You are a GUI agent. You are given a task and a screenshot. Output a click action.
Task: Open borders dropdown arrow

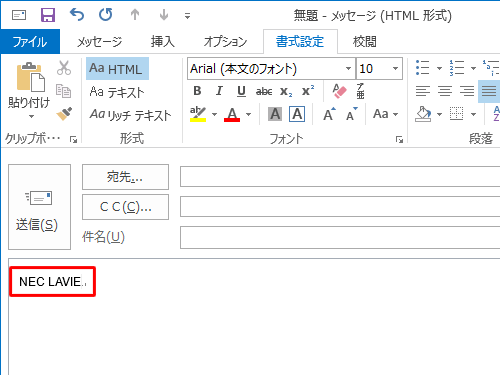click(x=473, y=114)
